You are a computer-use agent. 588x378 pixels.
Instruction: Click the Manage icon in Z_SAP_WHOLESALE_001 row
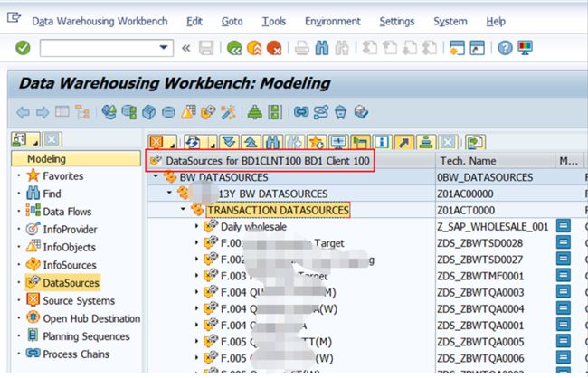(564, 226)
